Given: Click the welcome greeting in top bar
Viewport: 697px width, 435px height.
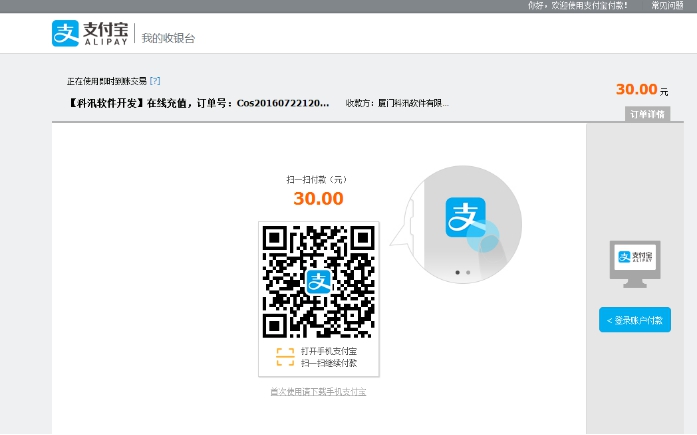Looking at the screenshot, I should pyautogui.click(x=578, y=6).
